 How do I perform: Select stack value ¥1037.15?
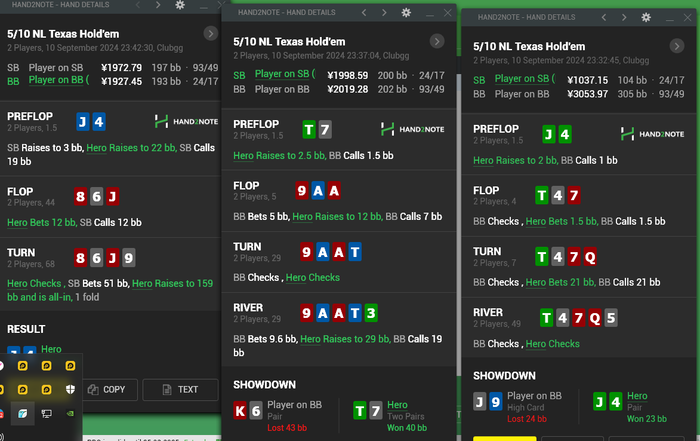coord(588,80)
